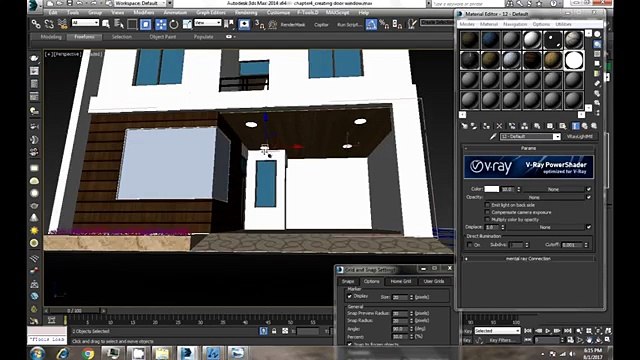Activate the Select and Move tool
640x360 pixels.
(x=161, y=24)
